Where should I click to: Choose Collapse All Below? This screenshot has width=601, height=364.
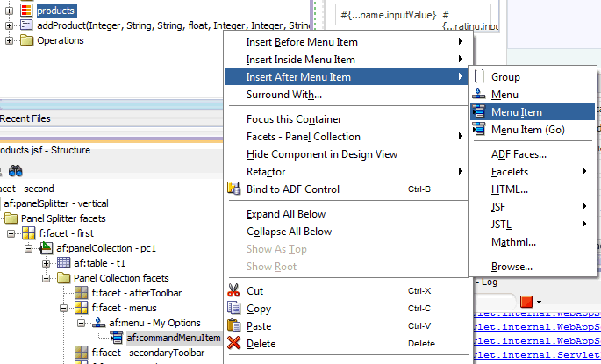tap(346, 232)
